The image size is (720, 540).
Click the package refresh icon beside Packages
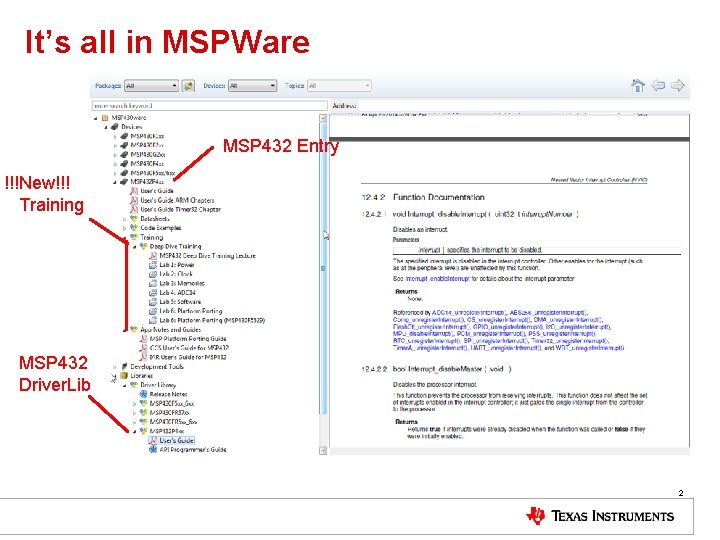[188, 85]
